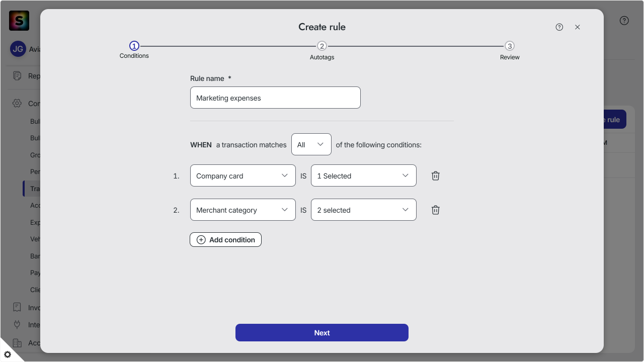Open the Integrations plug icon
The width and height of the screenshot is (644, 362).
[17, 325]
